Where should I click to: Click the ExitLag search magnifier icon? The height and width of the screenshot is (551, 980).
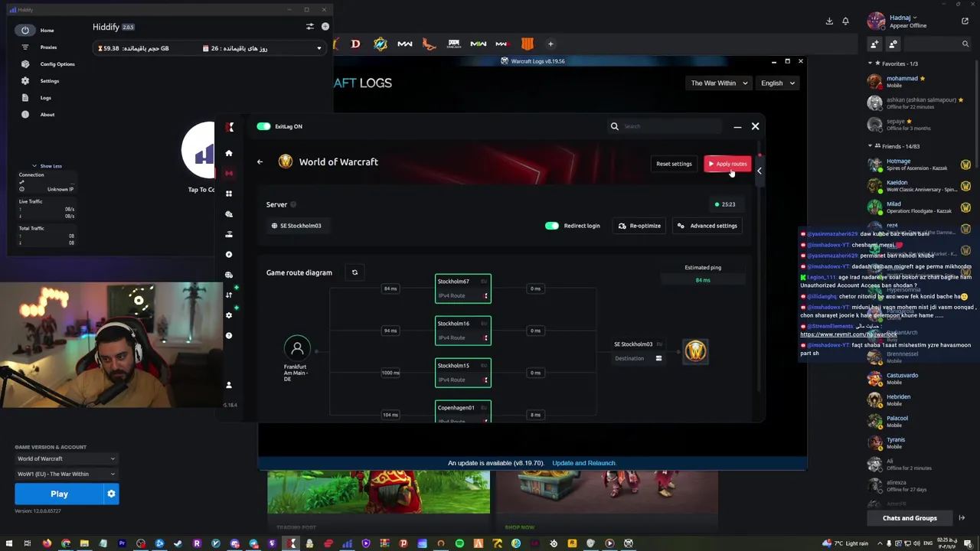(x=614, y=126)
